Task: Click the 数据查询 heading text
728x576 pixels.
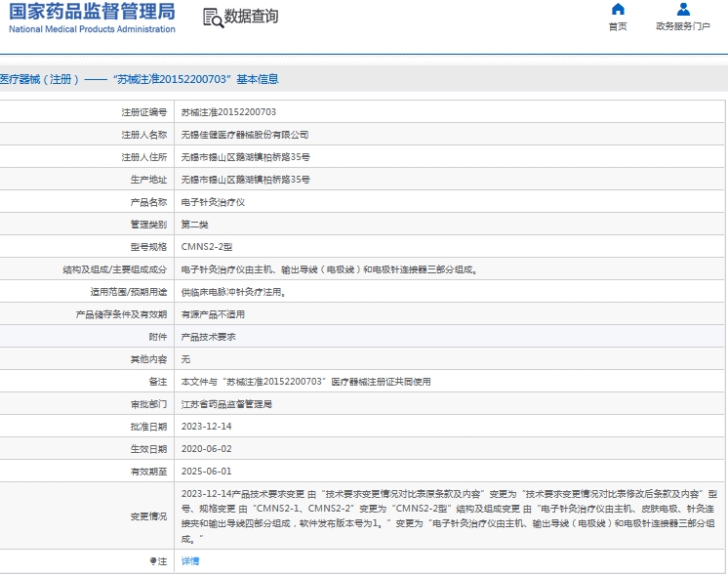Action: 251,17
